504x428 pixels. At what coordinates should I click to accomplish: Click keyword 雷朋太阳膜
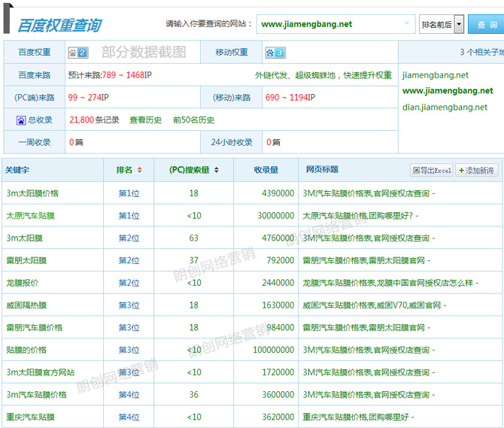(x=26, y=260)
